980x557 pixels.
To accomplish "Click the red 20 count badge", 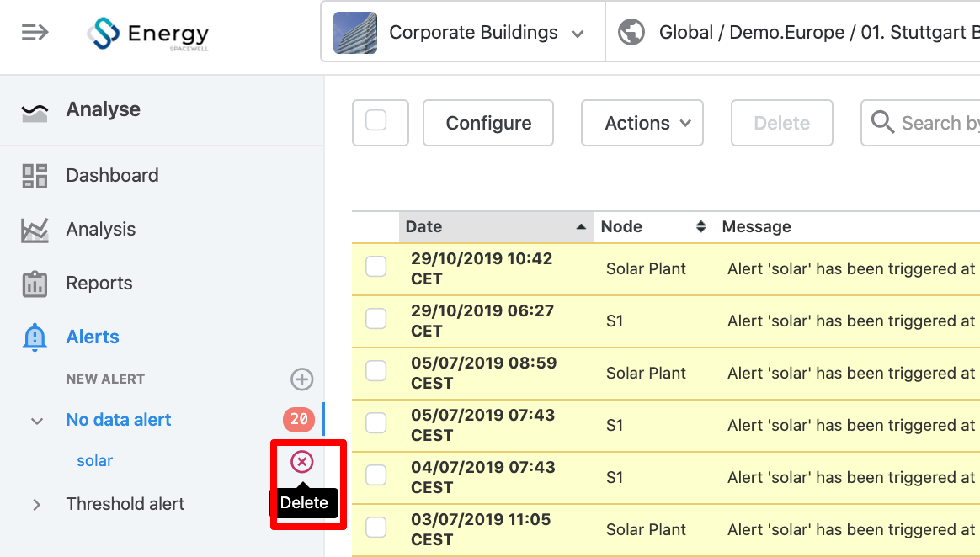I will pyautogui.click(x=299, y=419).
